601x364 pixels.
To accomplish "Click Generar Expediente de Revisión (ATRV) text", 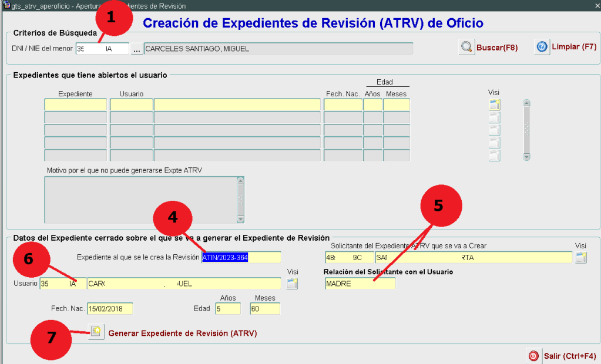I will tap(182, 333).
